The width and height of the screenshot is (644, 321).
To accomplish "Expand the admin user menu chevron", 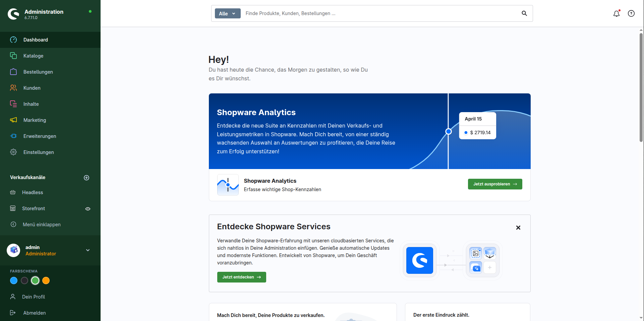I will pyautogui.click(x=88, y=250).
